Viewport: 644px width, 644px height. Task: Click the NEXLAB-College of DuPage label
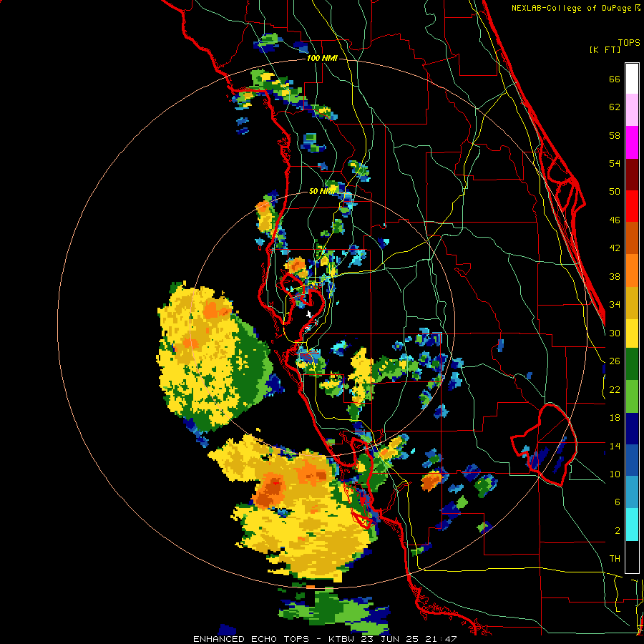(572, 8)
